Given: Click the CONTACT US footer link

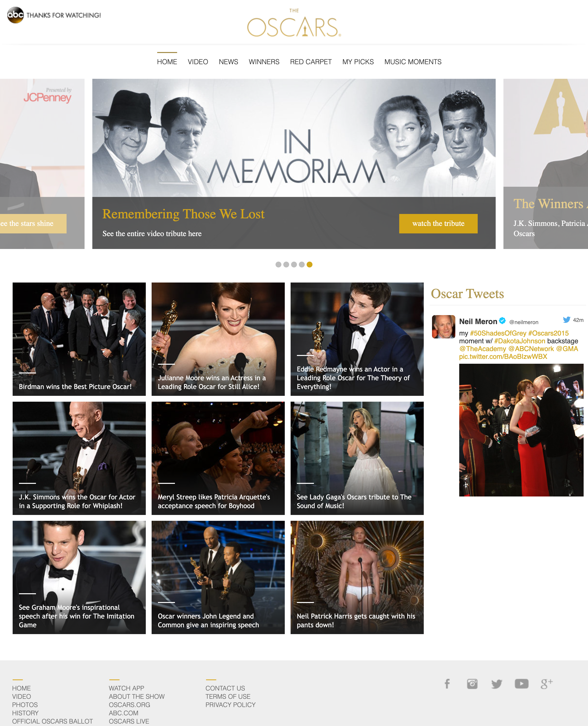Looking at the screenshot, I should [225, 688].
